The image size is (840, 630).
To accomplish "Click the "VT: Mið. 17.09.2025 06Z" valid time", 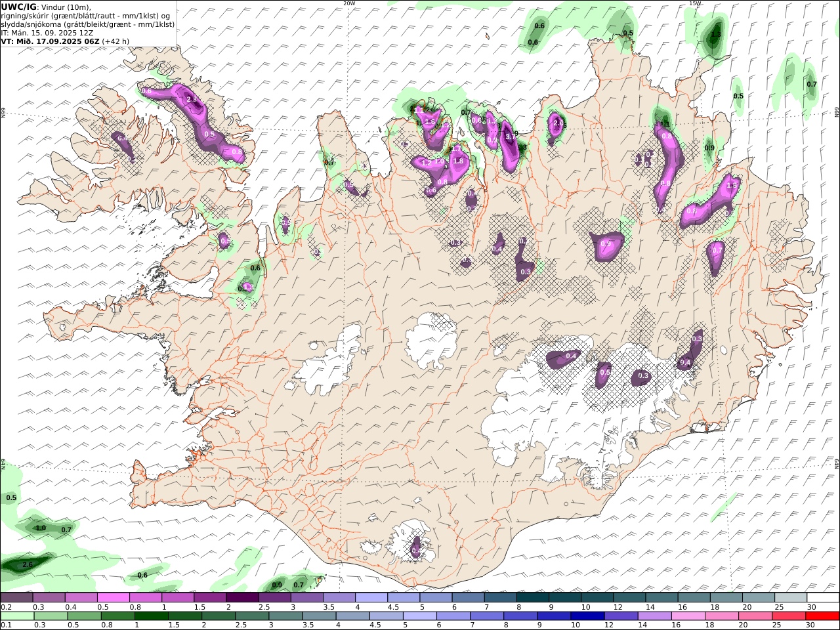I will coord(50,41).
